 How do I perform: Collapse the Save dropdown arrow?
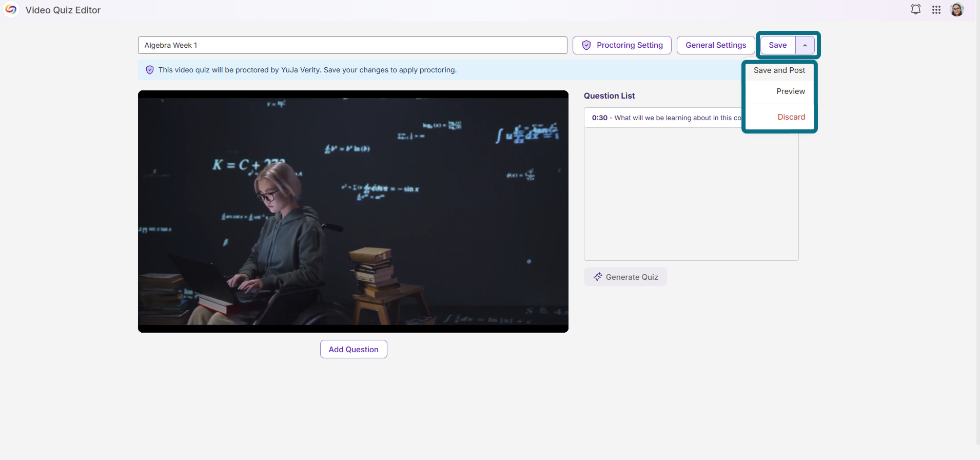coord(805,45)
